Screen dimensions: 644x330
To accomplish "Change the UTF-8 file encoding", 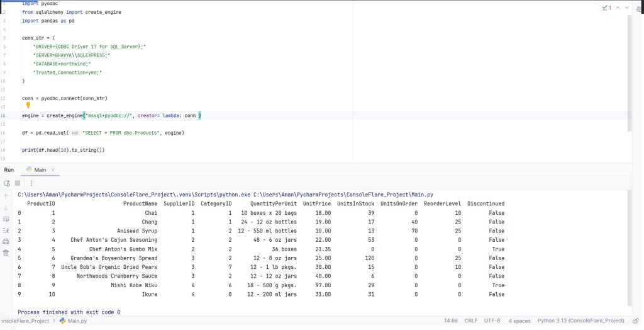I will click(492, 321).
